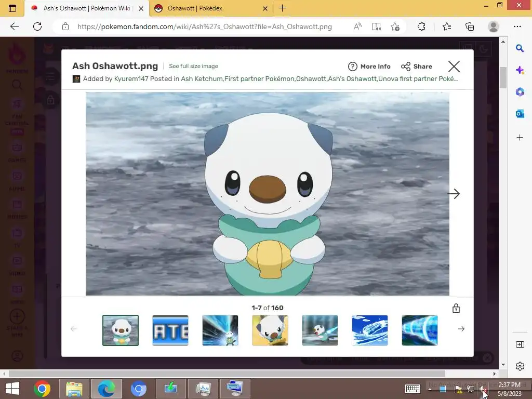Open Windows Start menu
This screenshot has height=399, width=532.
tap(12, 389)
